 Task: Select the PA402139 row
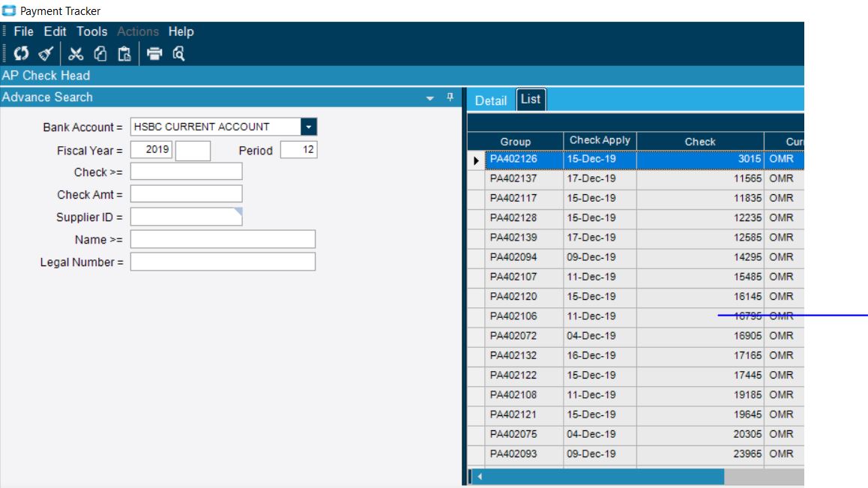point(636,238)
